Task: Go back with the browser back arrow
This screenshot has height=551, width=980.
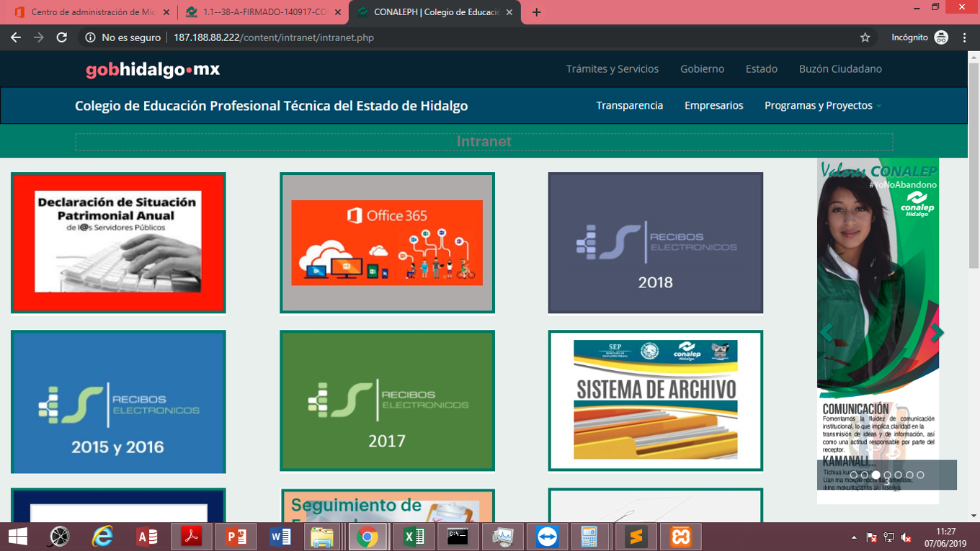Action: [x=16, y=37]
